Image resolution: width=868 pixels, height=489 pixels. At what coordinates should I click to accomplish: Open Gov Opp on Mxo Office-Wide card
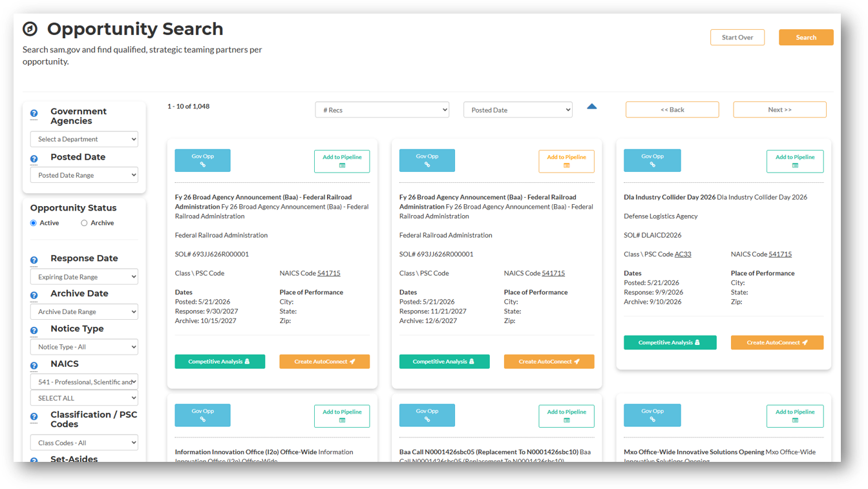(x=652, y=415)
